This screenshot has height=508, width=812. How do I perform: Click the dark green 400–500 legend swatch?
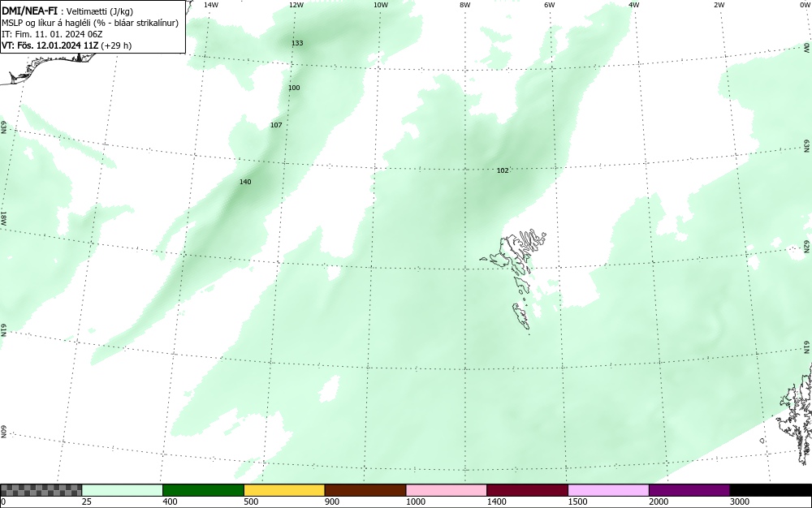(x=203, y=490)
